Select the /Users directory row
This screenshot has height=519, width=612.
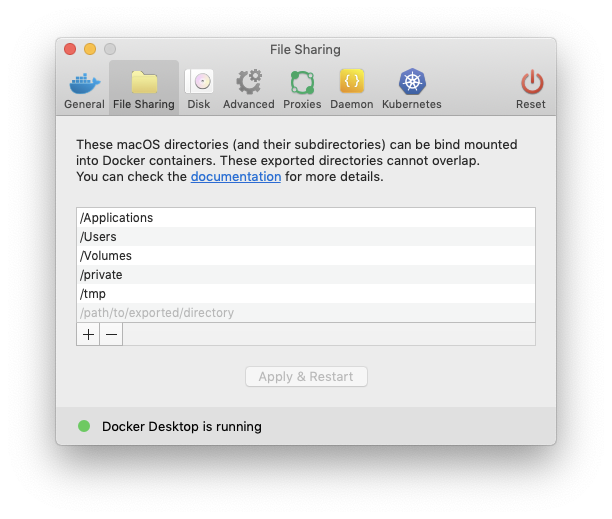[306, 236]
